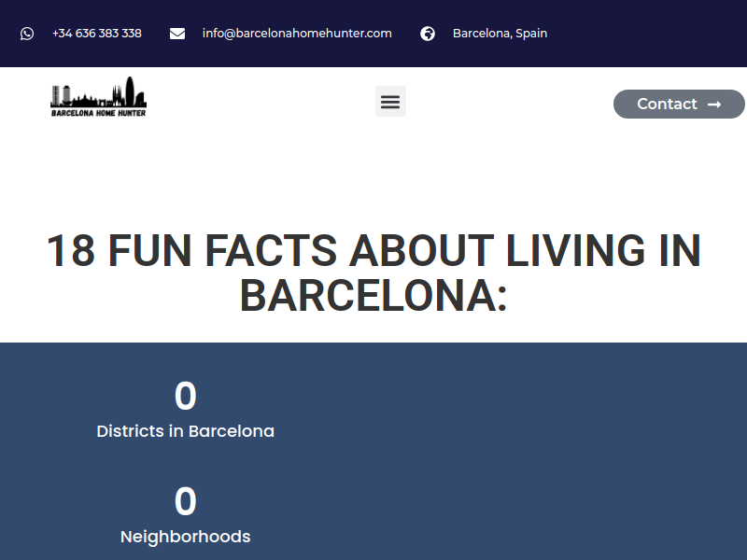
Task: Click the counter number above Districts in Barcelona
Action: [185, 396]
